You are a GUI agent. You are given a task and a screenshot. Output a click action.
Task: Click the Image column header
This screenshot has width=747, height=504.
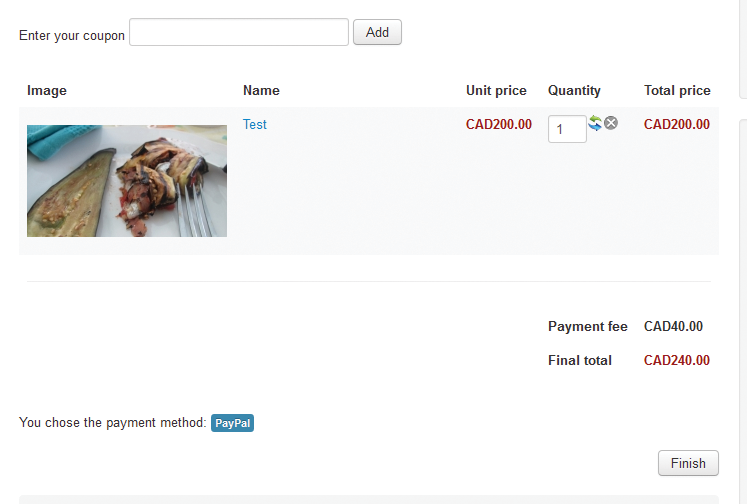point(47,91)
